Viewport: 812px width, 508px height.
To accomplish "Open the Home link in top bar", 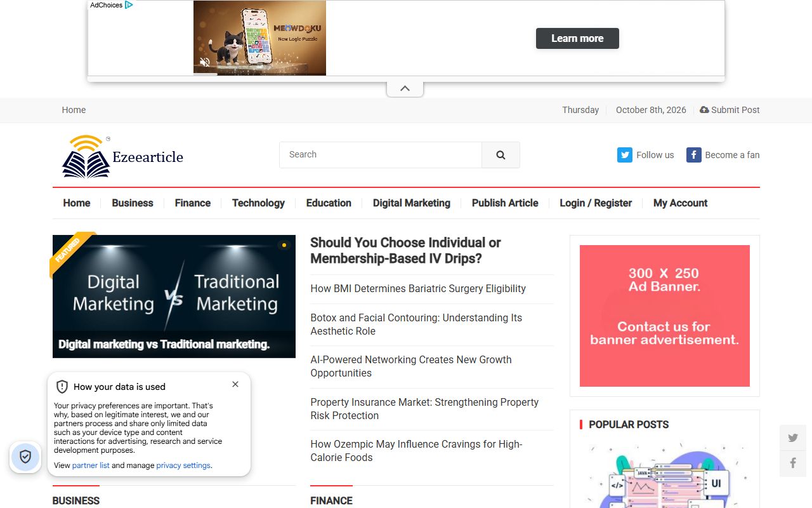I will click(74, 110).
